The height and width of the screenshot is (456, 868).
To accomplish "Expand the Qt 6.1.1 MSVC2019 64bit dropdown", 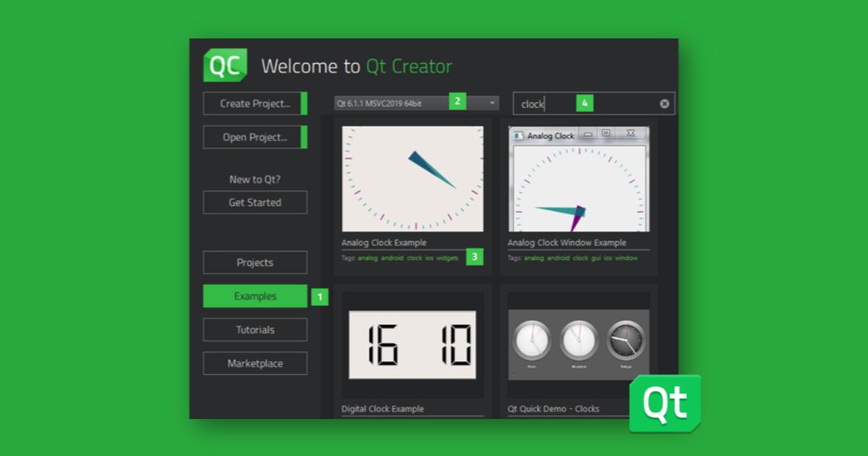I will [x=417, y=104].
